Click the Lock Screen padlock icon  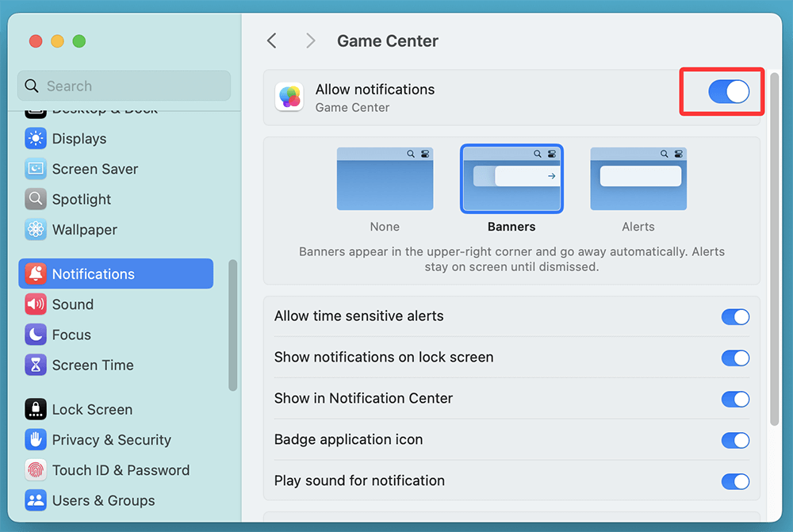click(35, 409)
